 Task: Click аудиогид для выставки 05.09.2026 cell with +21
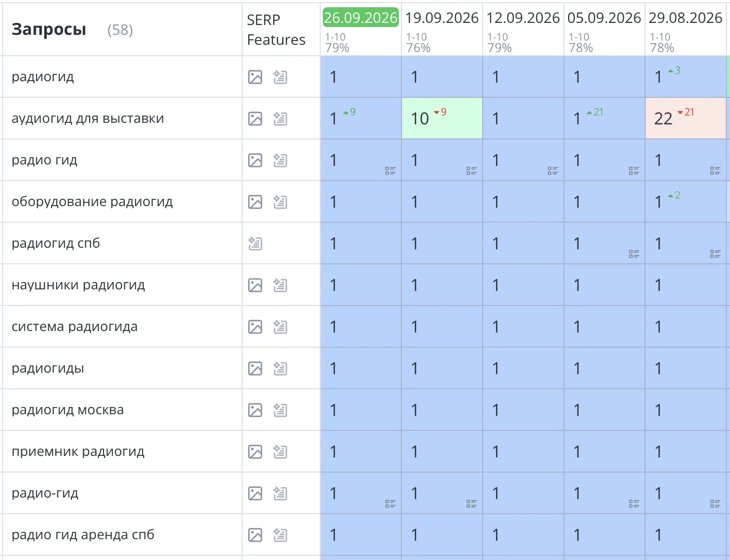[x=605, y=118]
